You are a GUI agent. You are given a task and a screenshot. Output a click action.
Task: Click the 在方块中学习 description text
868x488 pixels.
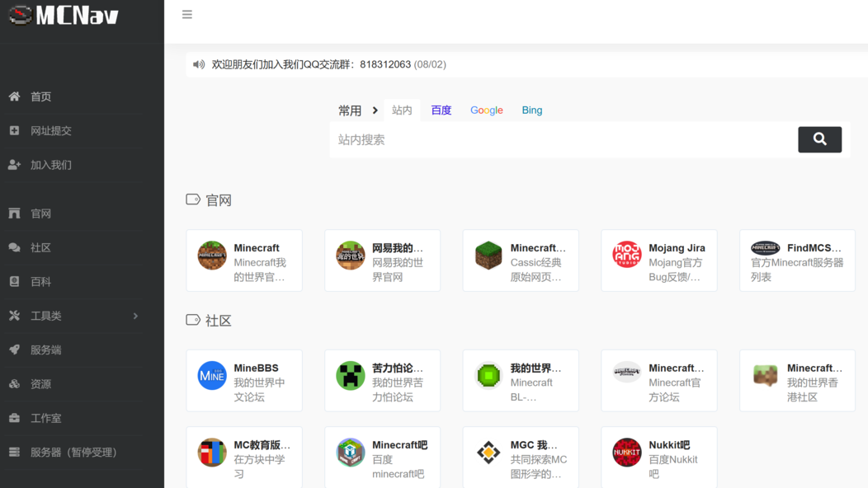[x=259, y=467]
